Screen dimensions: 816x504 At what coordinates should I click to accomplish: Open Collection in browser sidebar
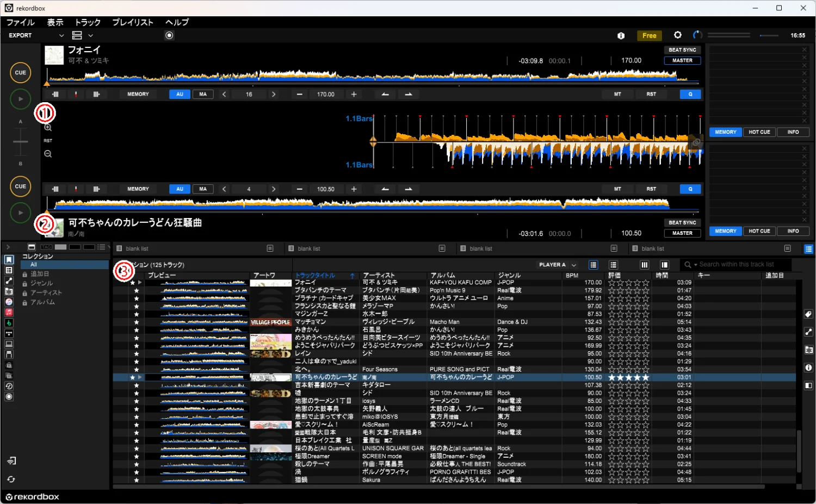pos(9,260)
